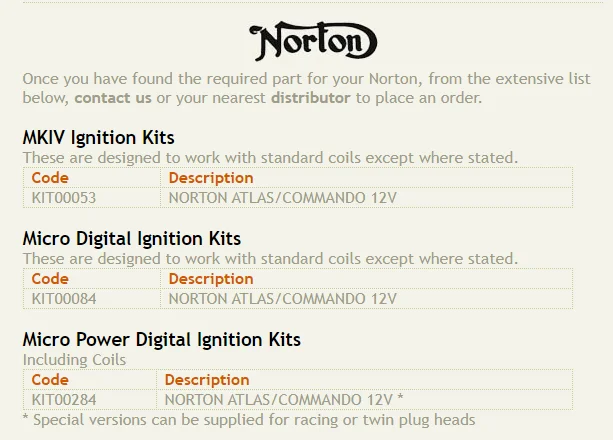Select the KIT00053 code cell
The image size is (613, 440).
coord(64,197)
